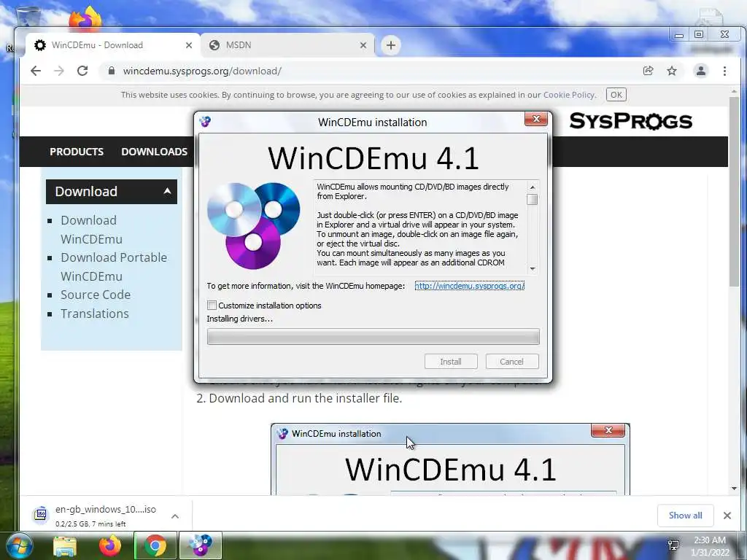Click the installation progress bar
The width and height of the screenshot is (747, 560).
(373, 337)
